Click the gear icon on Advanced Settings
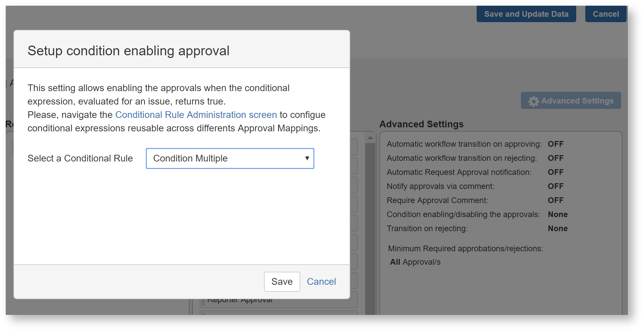This screenshot has height=331, width=644. 533,101
